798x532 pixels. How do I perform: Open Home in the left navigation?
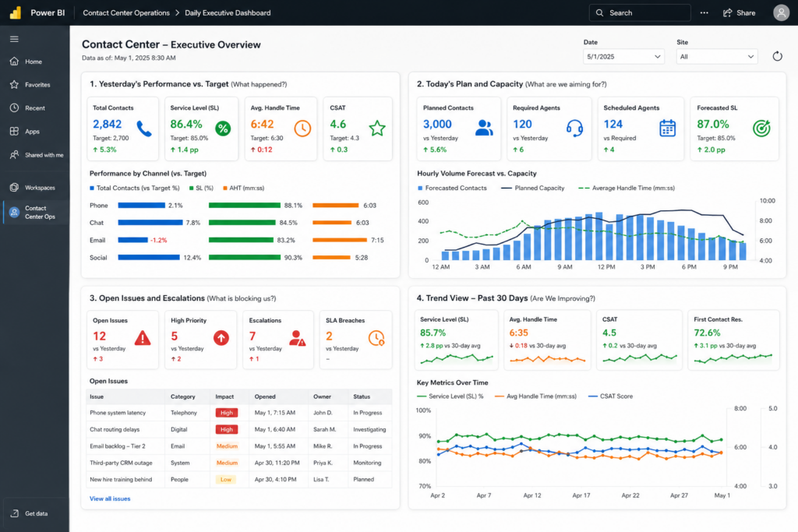tap(34, 62)
